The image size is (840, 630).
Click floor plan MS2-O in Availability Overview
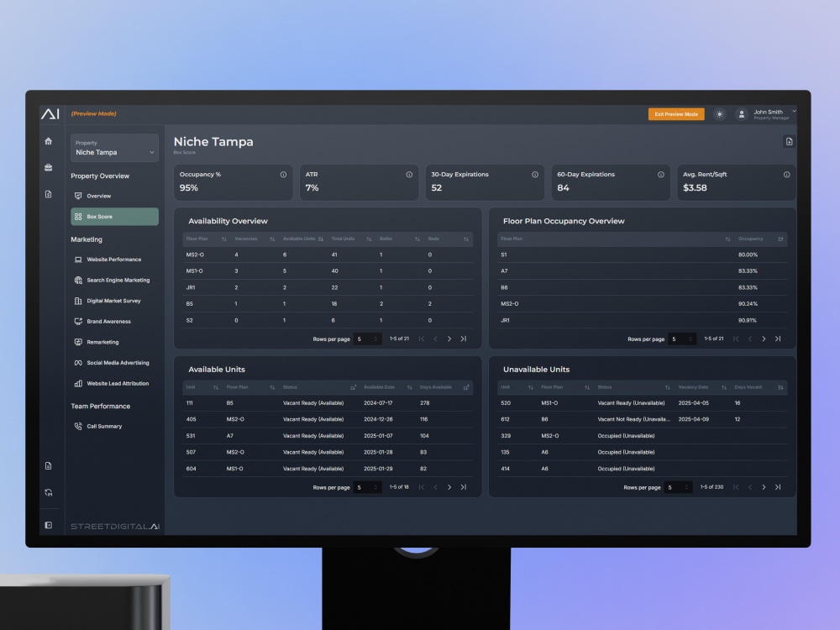tap(195, 255)
